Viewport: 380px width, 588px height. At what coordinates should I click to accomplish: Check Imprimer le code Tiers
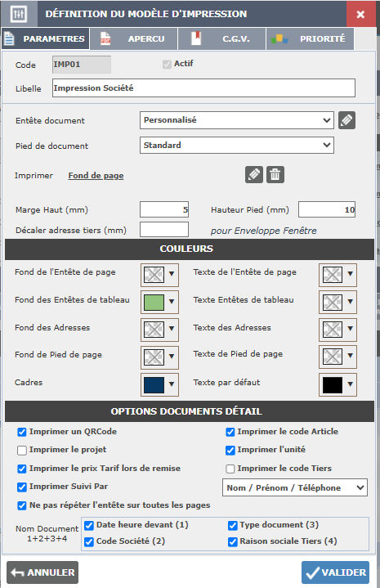[x=230, y=469]
